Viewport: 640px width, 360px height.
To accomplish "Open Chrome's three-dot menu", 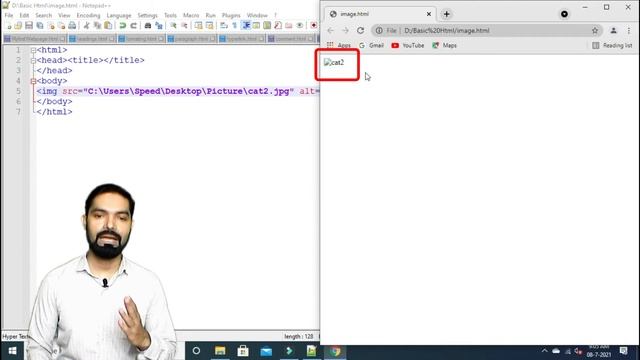I will pos(629,31).
